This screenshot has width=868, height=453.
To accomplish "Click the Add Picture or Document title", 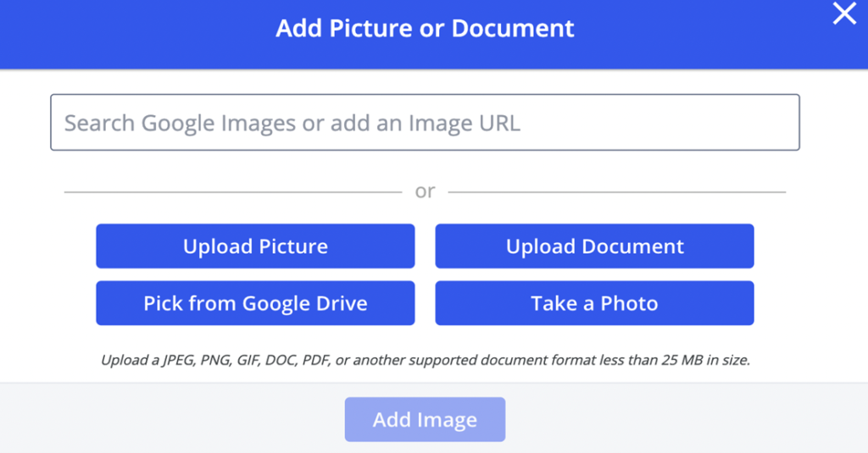I will click(x=425, y=28).
